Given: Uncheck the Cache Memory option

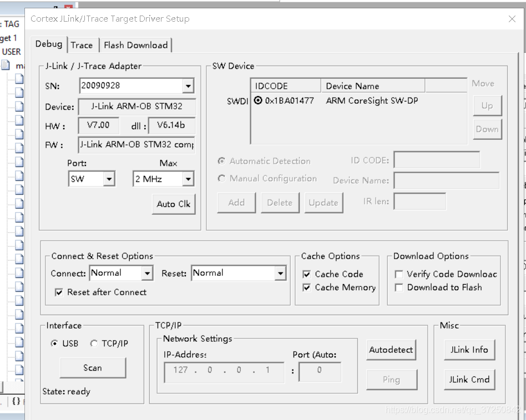Looking at the screenshot, I should pos(307,287).
